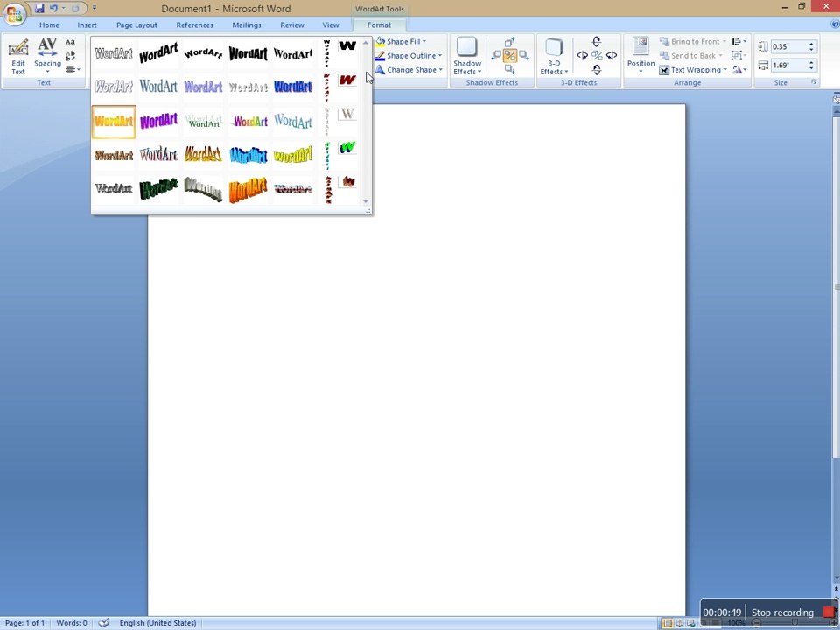The width and height of the screenshot is (840, 630).
Task: Open the Position dropdown in Arrange
Action: click(x=640, y=56)
